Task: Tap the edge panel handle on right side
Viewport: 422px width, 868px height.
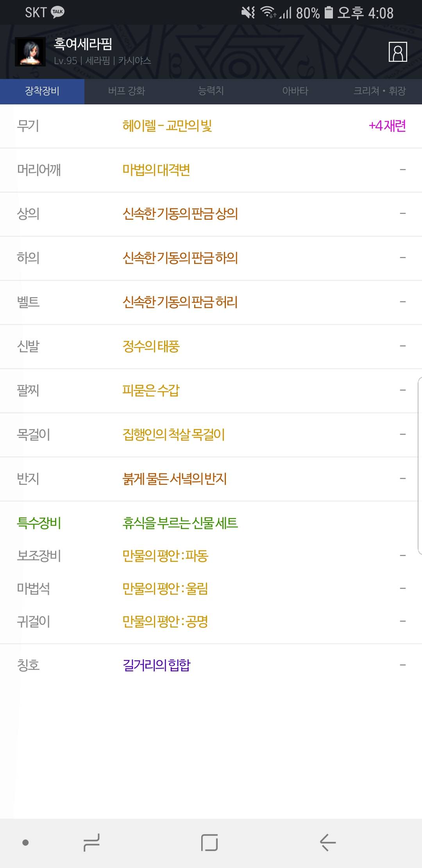Action: point(420,465)
